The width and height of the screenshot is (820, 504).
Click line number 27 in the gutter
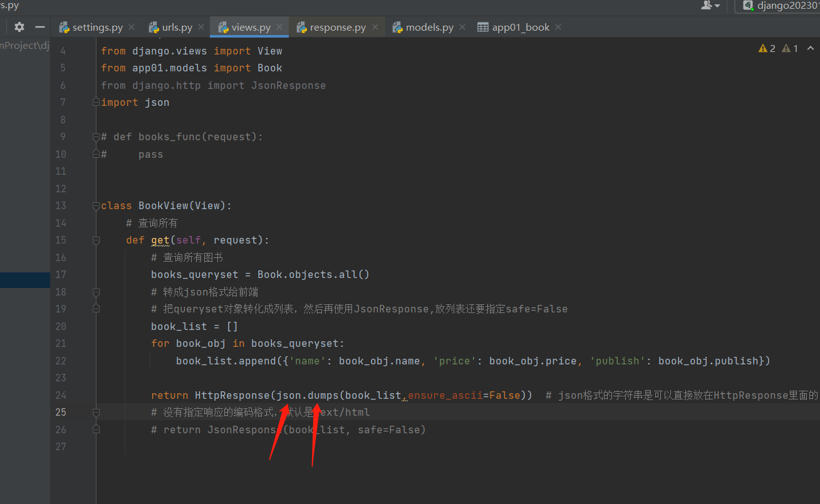(x=61, y=446)
